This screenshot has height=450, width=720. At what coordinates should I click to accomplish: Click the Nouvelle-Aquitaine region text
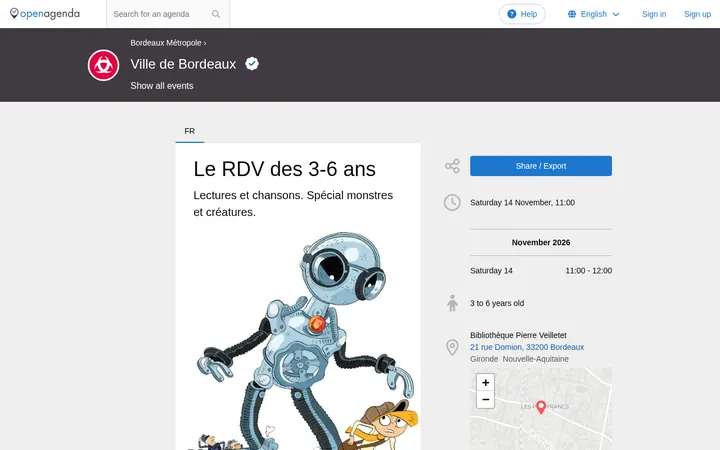(x=535, y=359)
